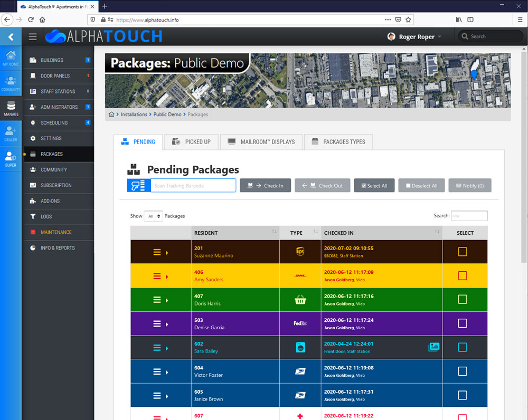The height and width of the screenshot is (420, 528).
Task: Select package checkbox for Doris Harris
Action: pyautogui.click(x=463, y=299)
